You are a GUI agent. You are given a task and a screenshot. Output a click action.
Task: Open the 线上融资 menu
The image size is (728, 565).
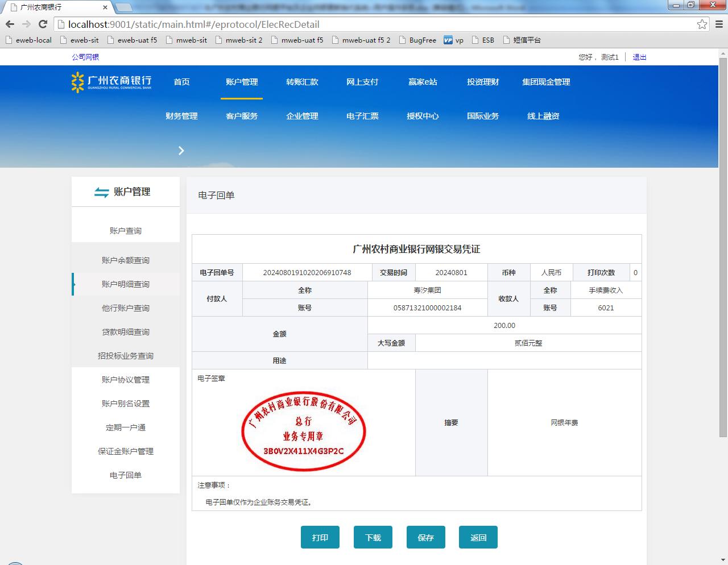(x=543, y=116)
